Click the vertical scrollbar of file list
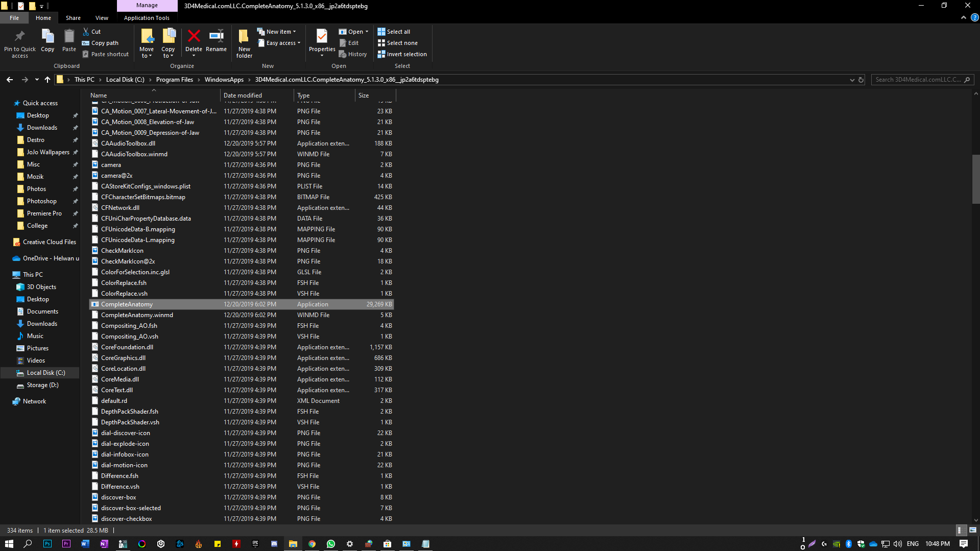 coord(975,179)
